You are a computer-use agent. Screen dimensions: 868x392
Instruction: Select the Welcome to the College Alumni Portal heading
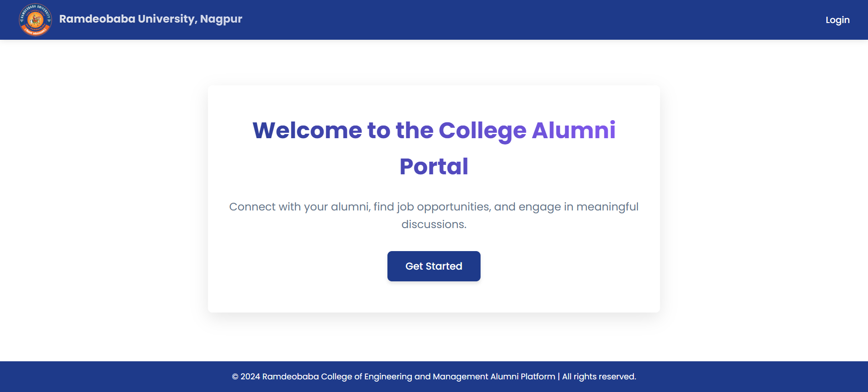(434, 148)
